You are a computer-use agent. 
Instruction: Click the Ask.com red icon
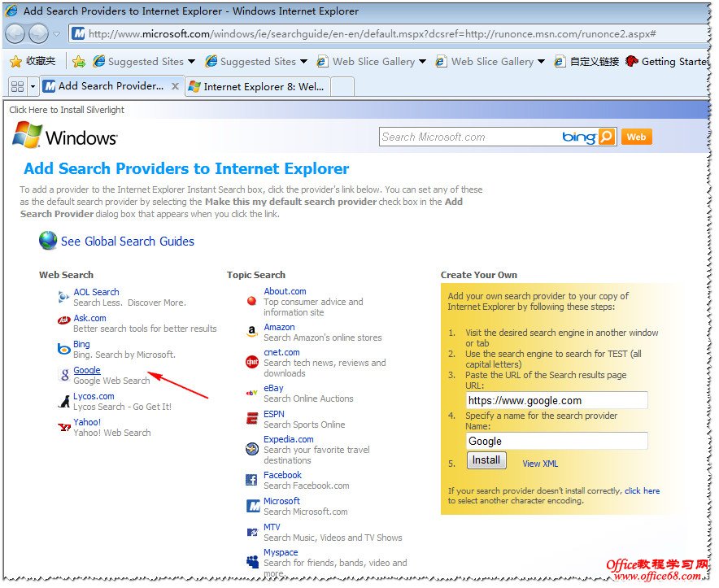63,320
